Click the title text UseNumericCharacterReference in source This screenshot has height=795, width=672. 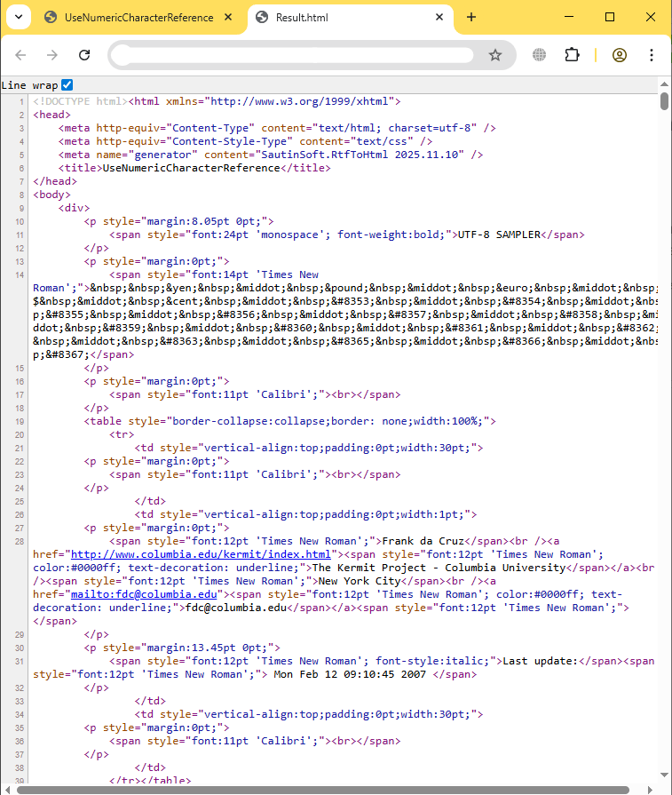coord(191,169)
